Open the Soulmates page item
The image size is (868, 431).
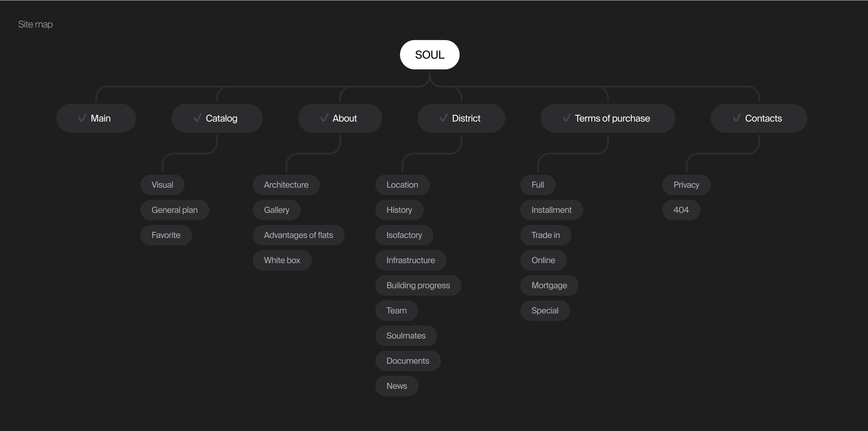406,336
